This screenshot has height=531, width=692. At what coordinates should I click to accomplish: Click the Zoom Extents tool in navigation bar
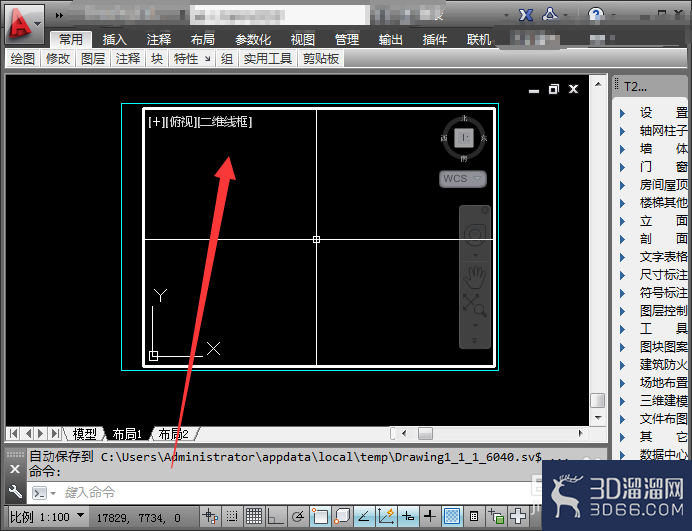click(474, 305)
